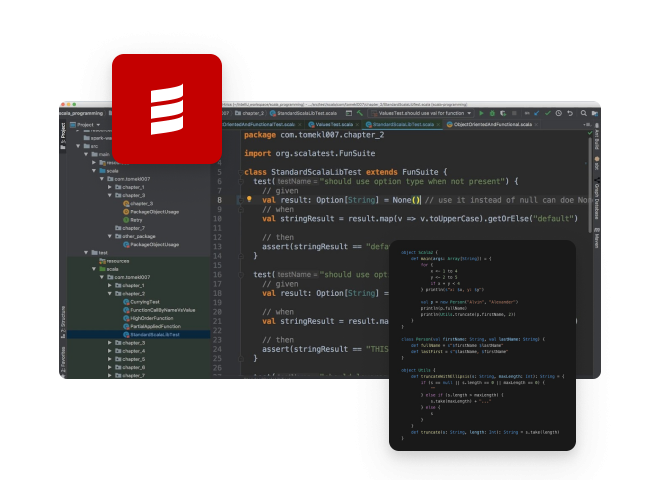The height and width of the screenshot is (480, 660).
Task: Show VCS history clock icon
Action: point(559,113)
